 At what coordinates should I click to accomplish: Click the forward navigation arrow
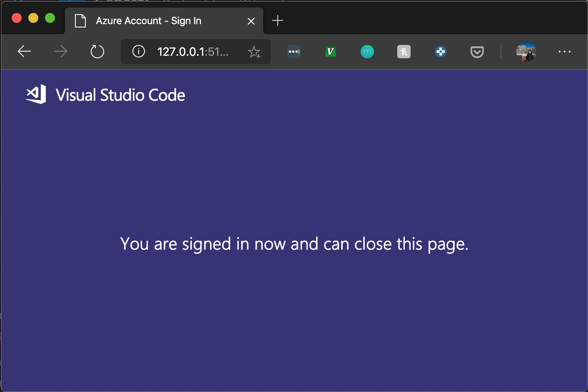(x=61, y=52)
